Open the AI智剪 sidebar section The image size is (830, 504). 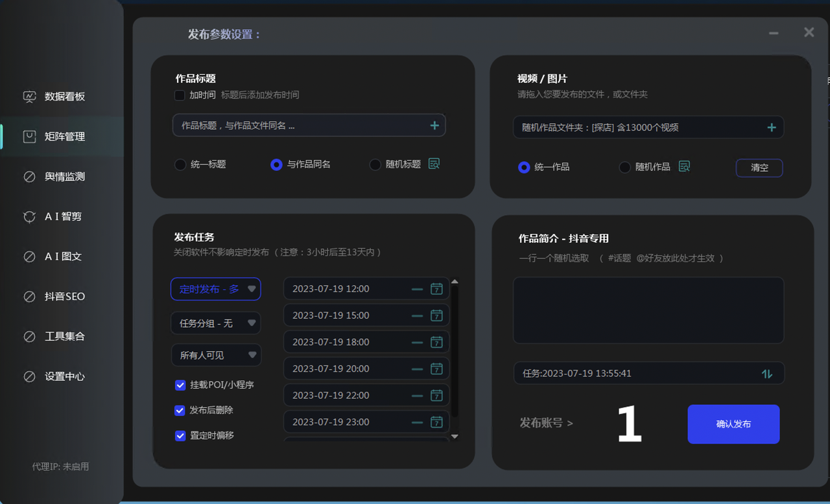click(63, 217)
